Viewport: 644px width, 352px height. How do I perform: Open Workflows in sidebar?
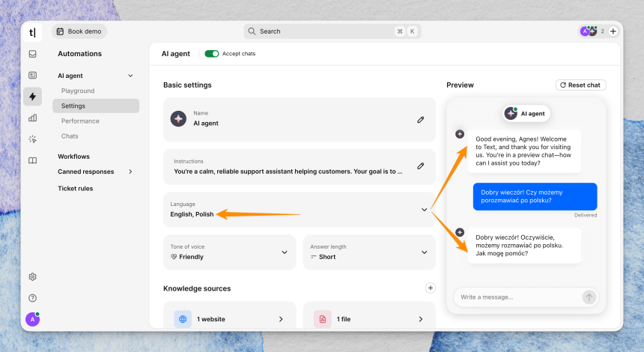point(73,157)
